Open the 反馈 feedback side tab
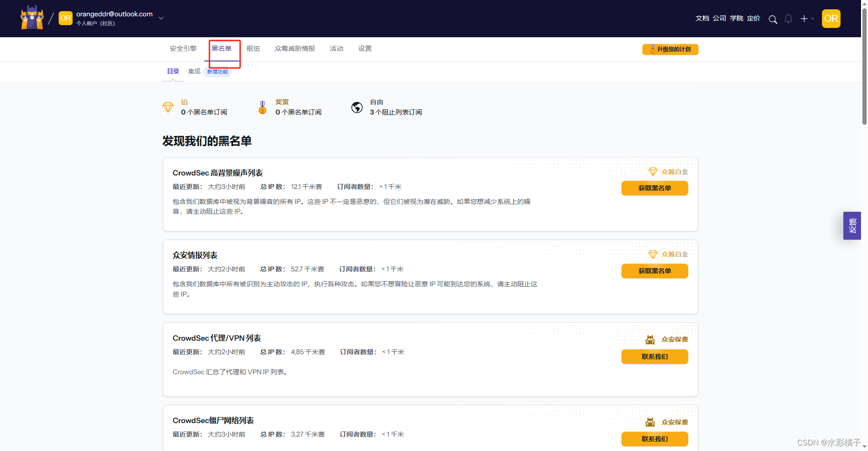 point(852,226)
